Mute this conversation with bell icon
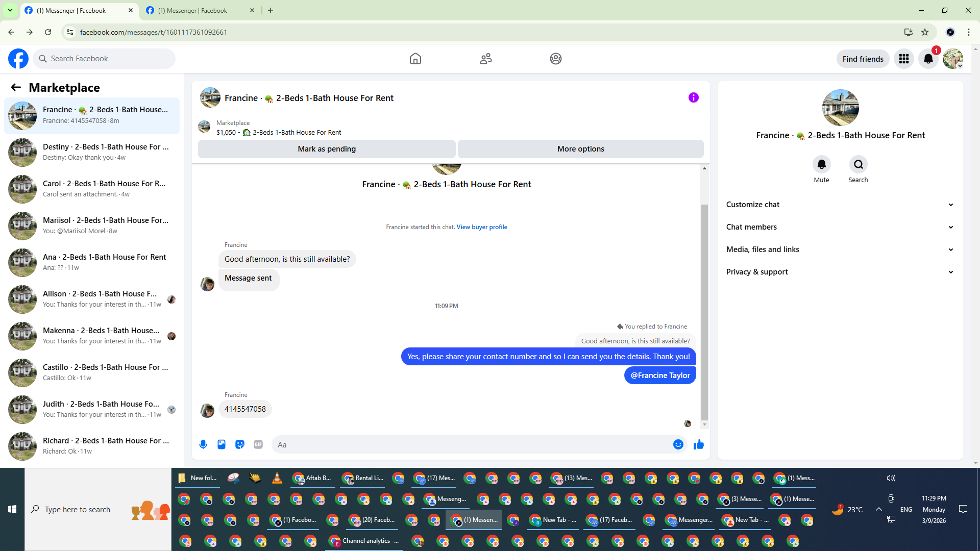Image resolution: width=980 pixels, height=551 pixels. (821, 164)
